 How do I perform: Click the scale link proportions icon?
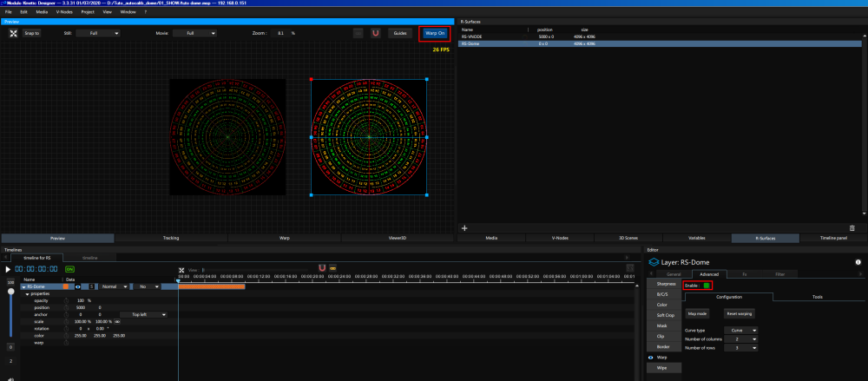point(117,321)
